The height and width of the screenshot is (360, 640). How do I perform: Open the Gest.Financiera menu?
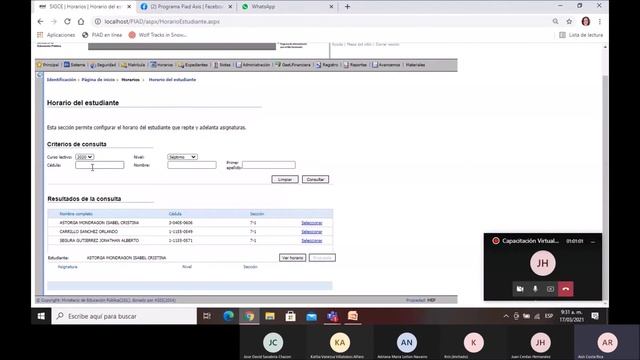[x=293, y=65]
